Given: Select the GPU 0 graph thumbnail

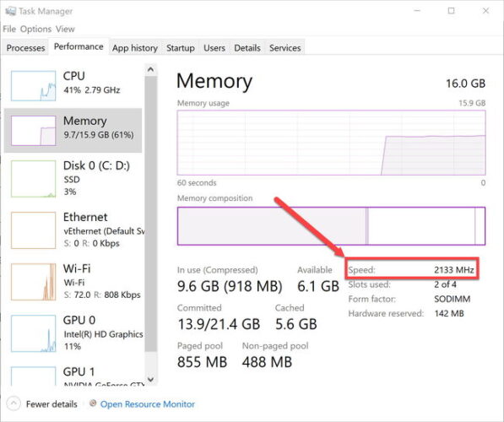Looking at the screenshot, I should [33, 333].
